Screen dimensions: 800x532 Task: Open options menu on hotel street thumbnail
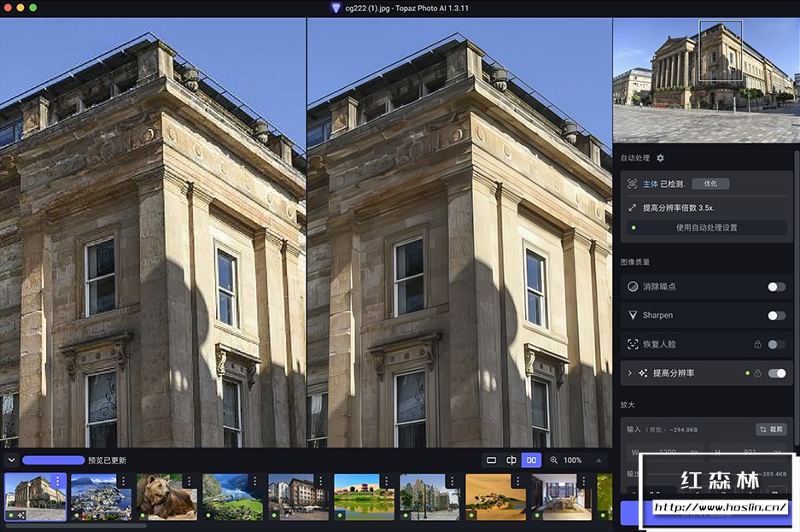(x=321, y=481)
